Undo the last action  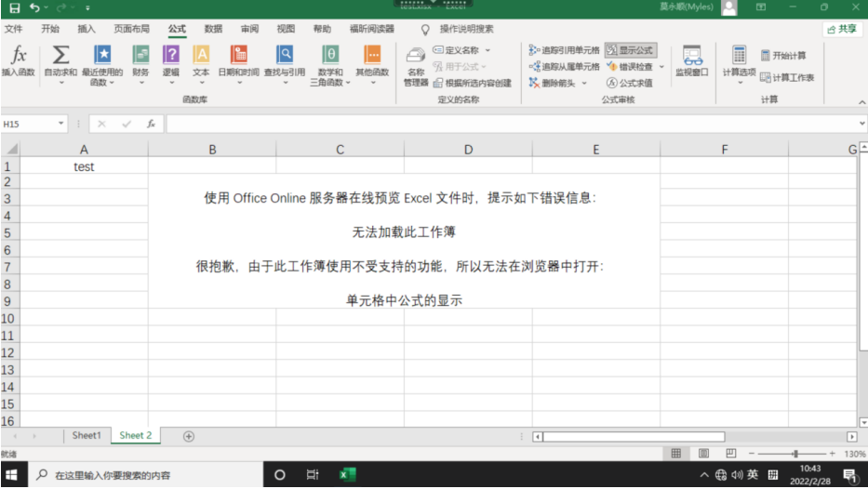click(x=34, y=7)
